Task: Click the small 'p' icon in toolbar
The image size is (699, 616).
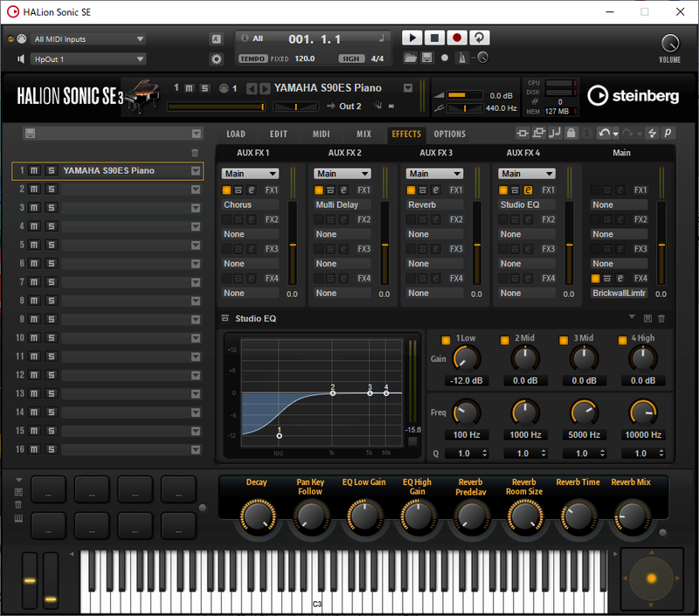Action: [x=668, y=133]
